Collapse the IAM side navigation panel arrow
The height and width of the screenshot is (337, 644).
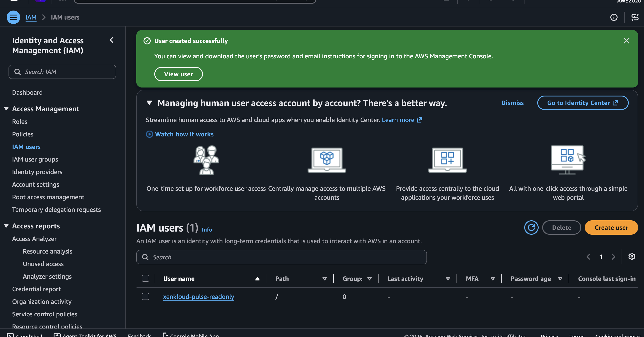point(112,40)
